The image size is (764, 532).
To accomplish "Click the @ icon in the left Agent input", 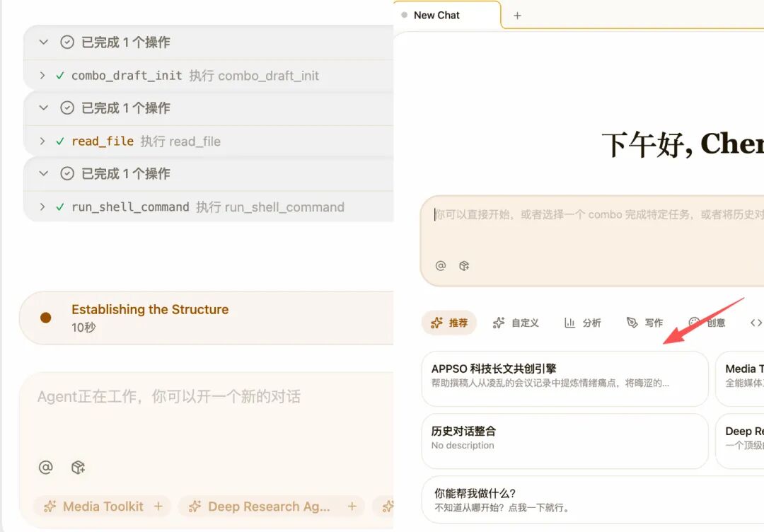I will pos(45,467).
